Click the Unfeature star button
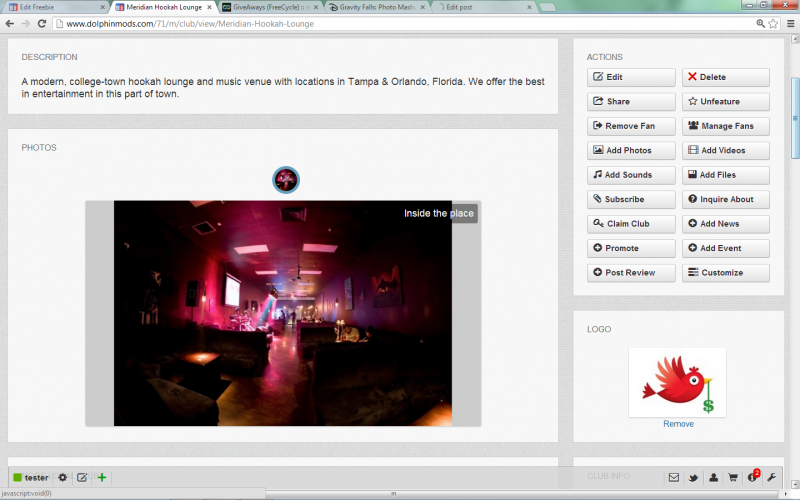Viewport: 800px width, 500px height. coord(726,102)
